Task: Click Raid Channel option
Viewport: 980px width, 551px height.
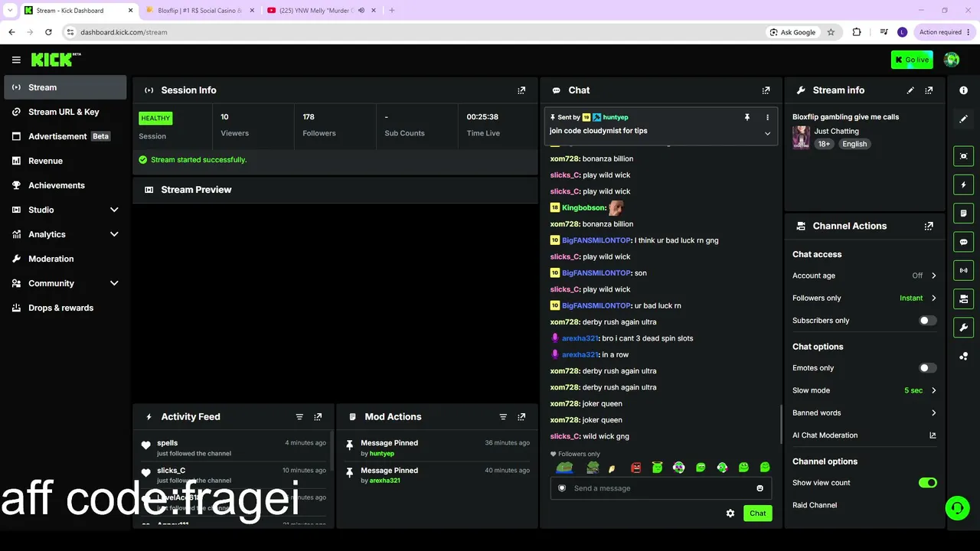Action: (x=815, y=505)
